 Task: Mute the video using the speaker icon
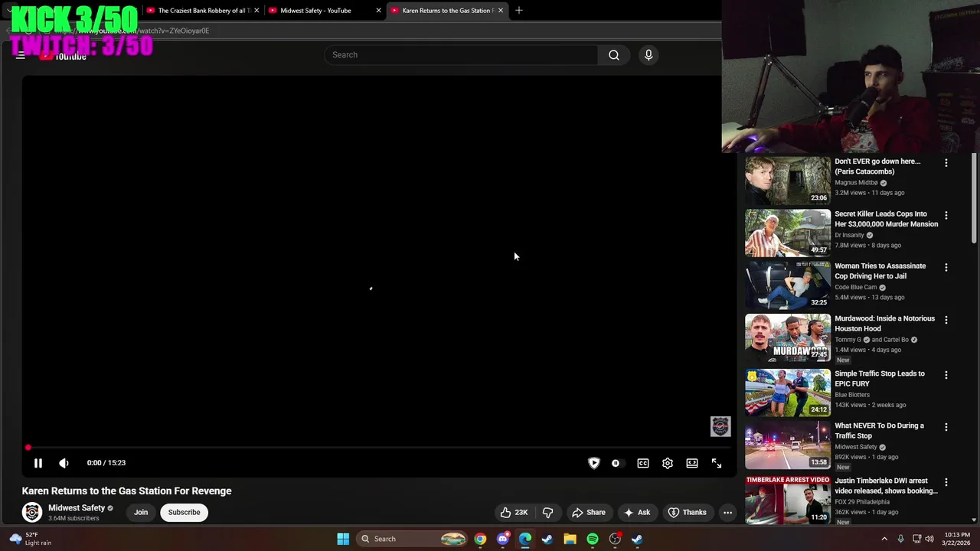pos(64,463)
